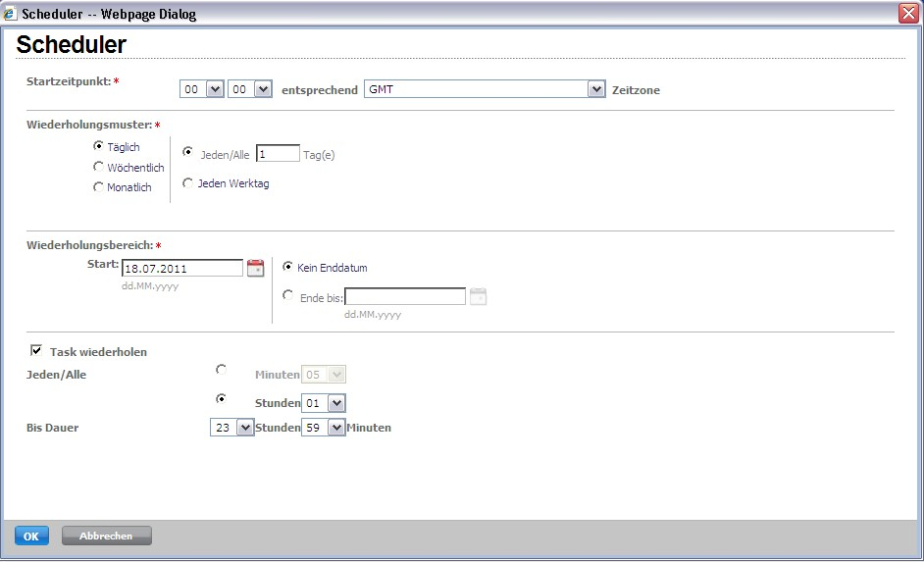The image size is (924, 562).
Task: Close the Scheduler dialog window
Action: point(908,13)
